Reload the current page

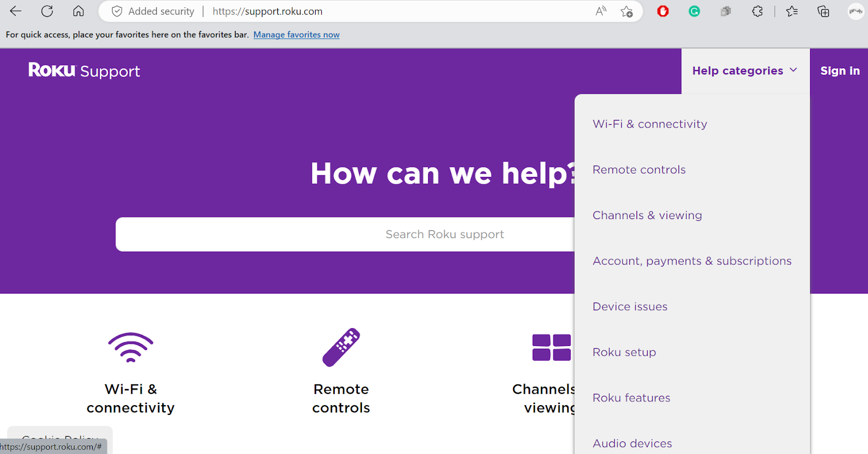coord(47,11)
